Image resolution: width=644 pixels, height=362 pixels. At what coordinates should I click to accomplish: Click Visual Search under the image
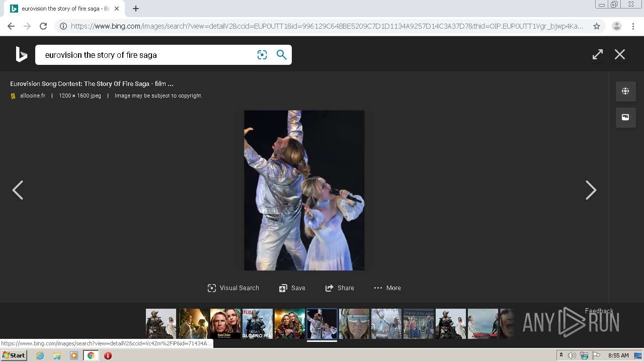(x=233, y=288)
